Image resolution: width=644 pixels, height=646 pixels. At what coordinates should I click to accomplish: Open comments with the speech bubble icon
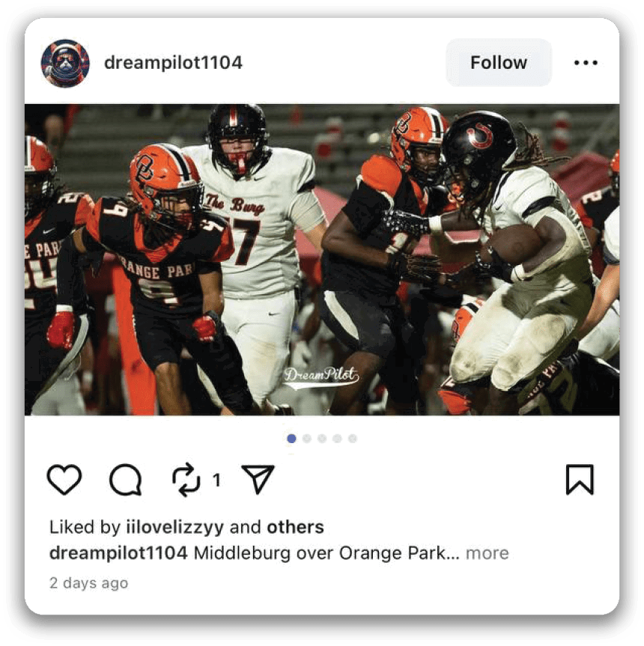point(126,480)
